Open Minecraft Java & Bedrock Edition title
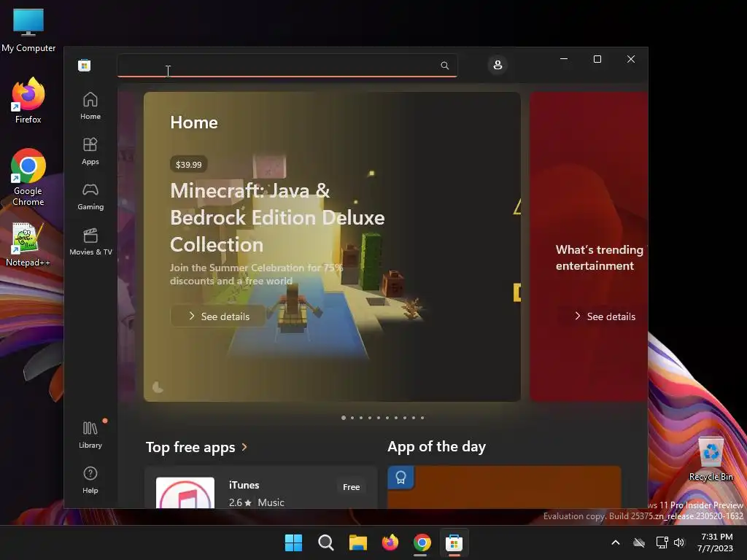Viewport: 747px width, 560px height. (x=277, y=217)
